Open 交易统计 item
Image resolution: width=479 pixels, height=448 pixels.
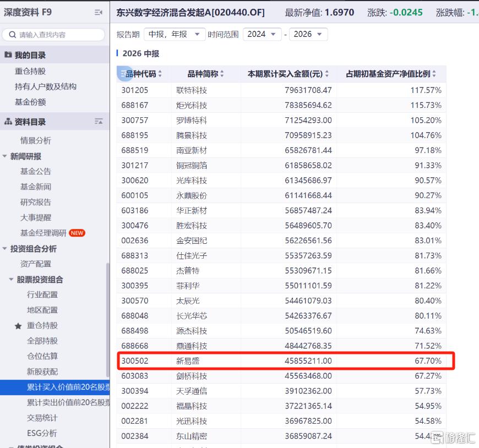(42, 418)
